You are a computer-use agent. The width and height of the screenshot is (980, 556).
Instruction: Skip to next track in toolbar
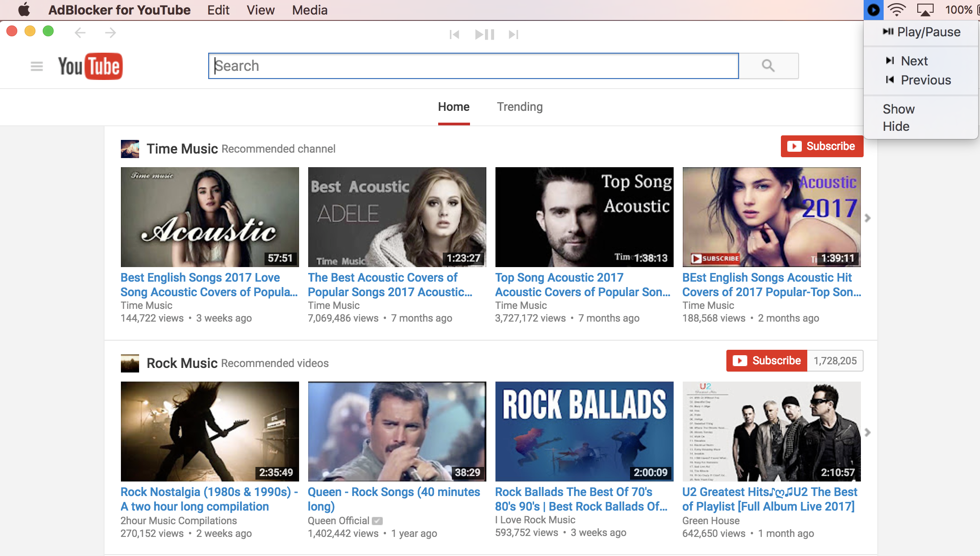tap(514, 35)
